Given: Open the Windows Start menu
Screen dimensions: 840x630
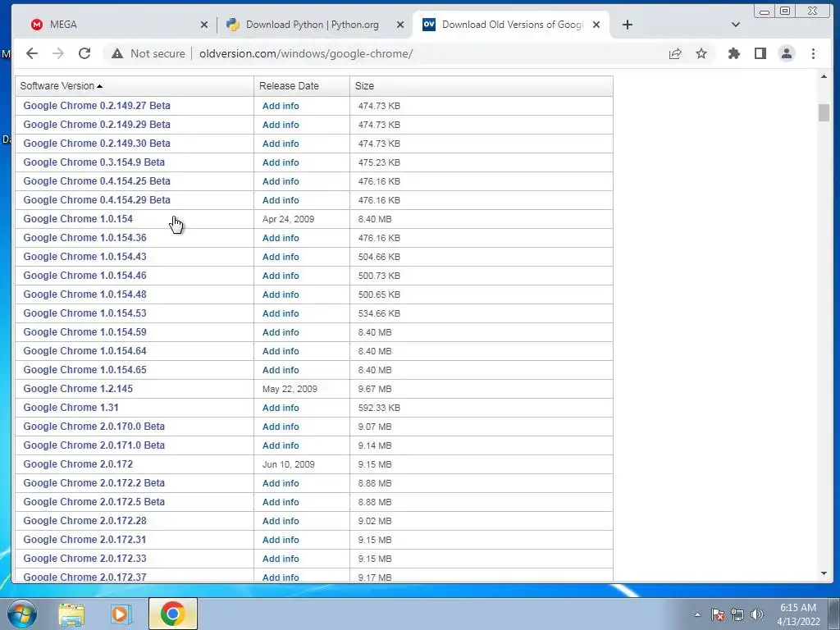Looking at the screenshot, I should (22, 614).
